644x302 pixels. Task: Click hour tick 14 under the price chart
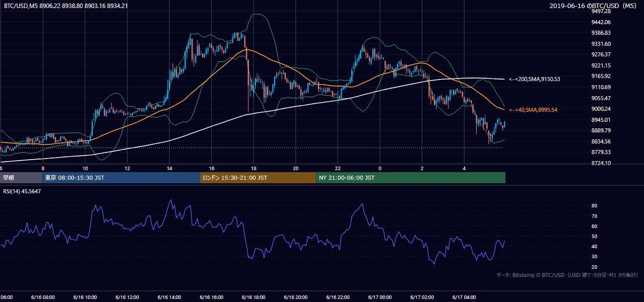click(169, 168)
